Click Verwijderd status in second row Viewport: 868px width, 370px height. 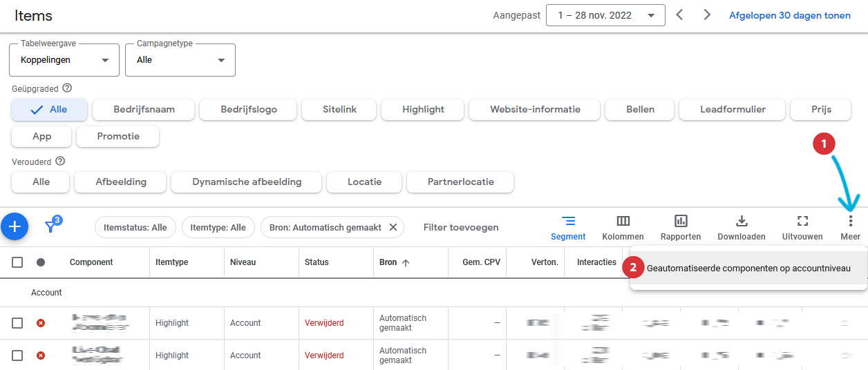pos(324,356)
